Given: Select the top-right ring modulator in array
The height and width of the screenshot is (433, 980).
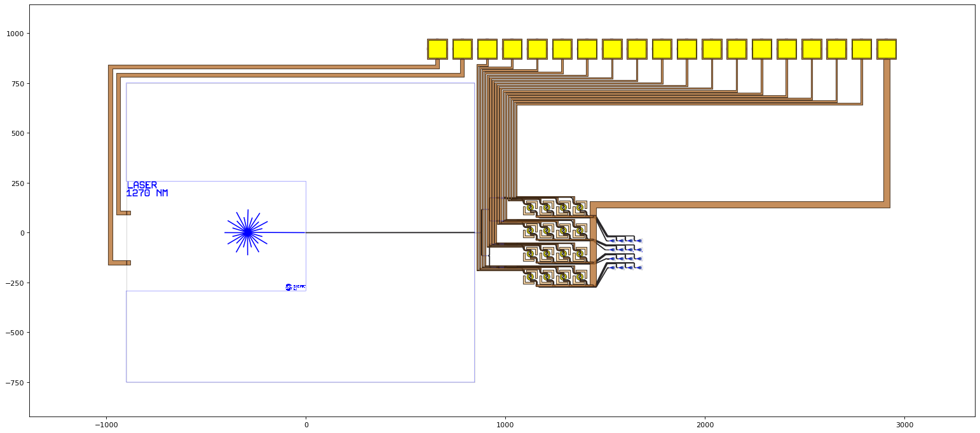Looking at the screenshot, I should coord(580,208).
